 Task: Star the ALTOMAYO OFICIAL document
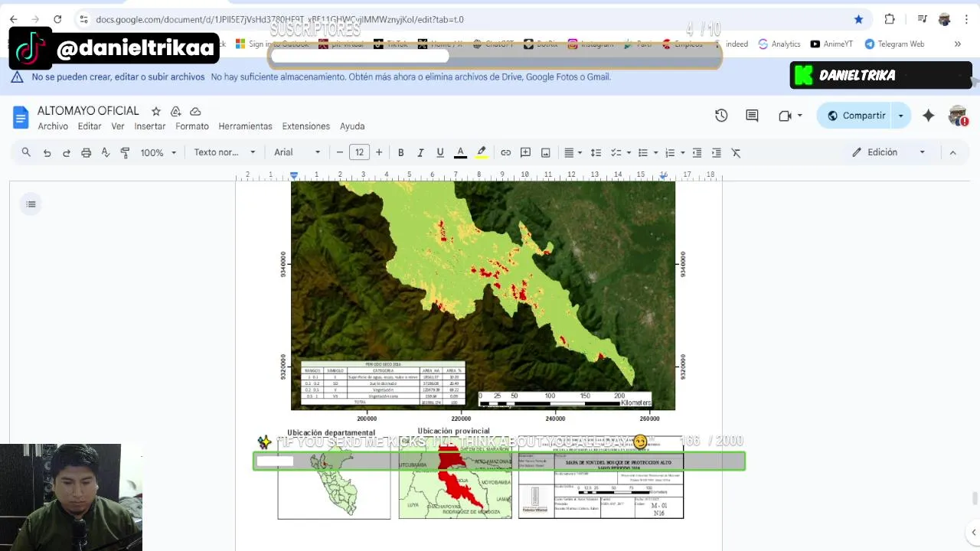click(x=156, y=111)
